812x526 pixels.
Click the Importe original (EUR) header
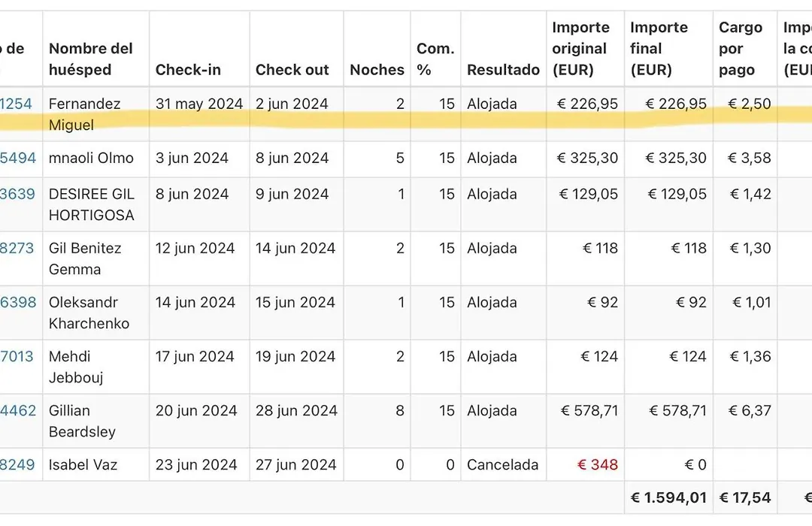580,49
